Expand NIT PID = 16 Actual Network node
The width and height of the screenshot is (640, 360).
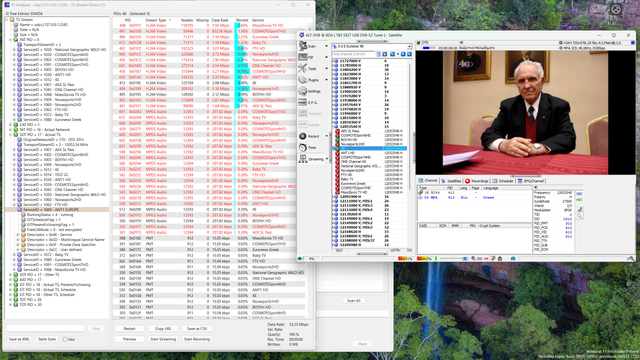[x=11, y=129]
